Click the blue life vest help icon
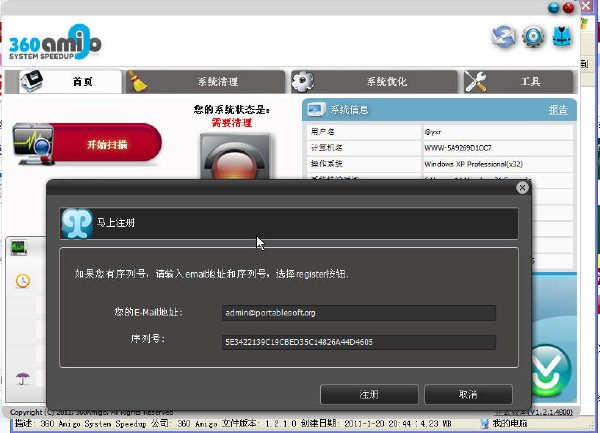The width and height of the screenshot is (600, 433). coord(562,37)
